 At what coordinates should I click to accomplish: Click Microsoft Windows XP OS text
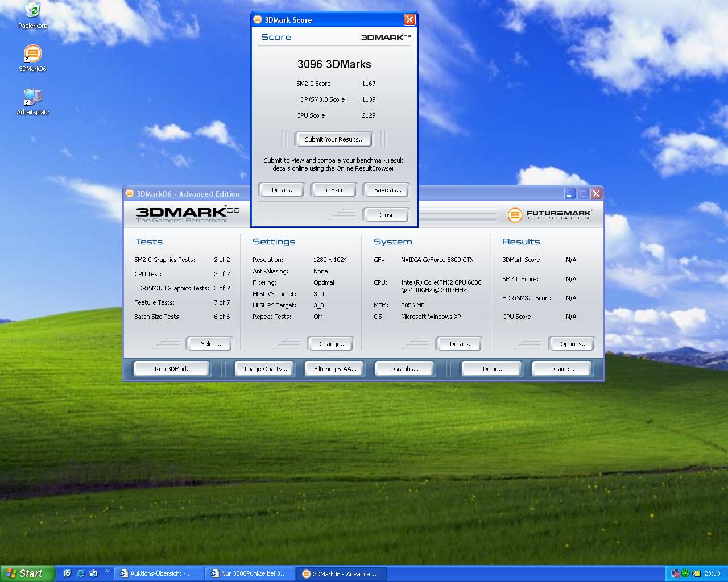[431, 317]
